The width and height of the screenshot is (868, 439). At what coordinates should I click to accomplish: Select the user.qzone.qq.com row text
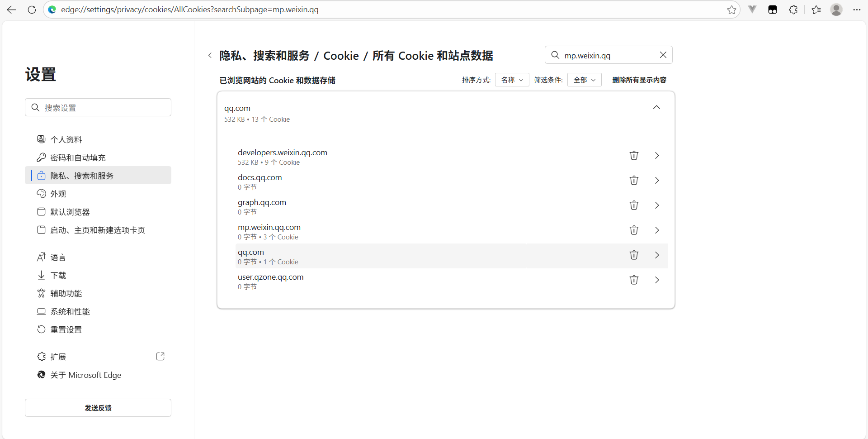271,277
